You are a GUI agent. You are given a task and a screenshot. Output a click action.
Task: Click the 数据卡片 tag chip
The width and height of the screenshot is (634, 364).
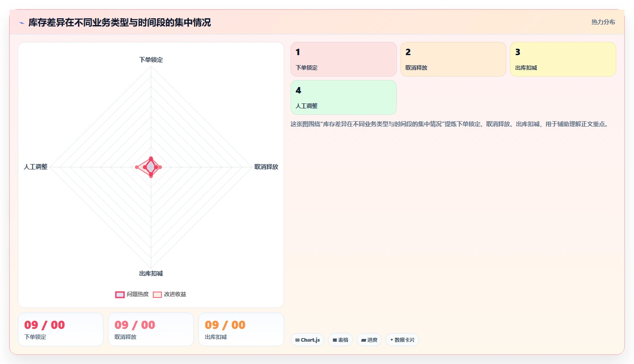coord(402,340)
